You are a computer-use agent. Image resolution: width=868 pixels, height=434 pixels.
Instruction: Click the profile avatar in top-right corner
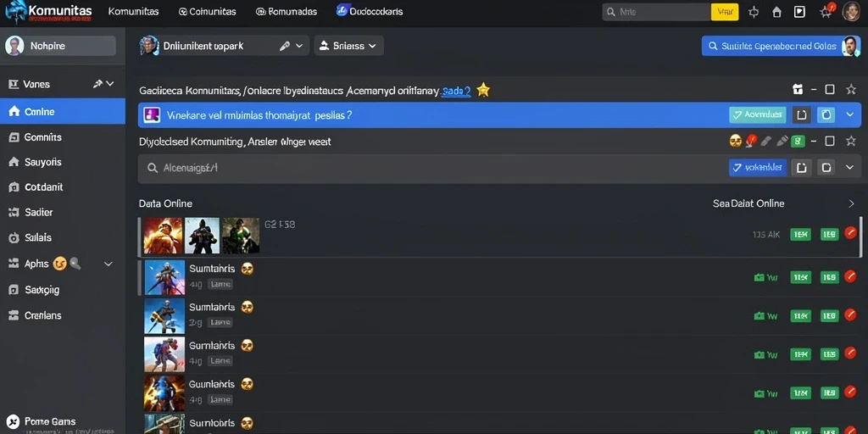pos(851,11)
